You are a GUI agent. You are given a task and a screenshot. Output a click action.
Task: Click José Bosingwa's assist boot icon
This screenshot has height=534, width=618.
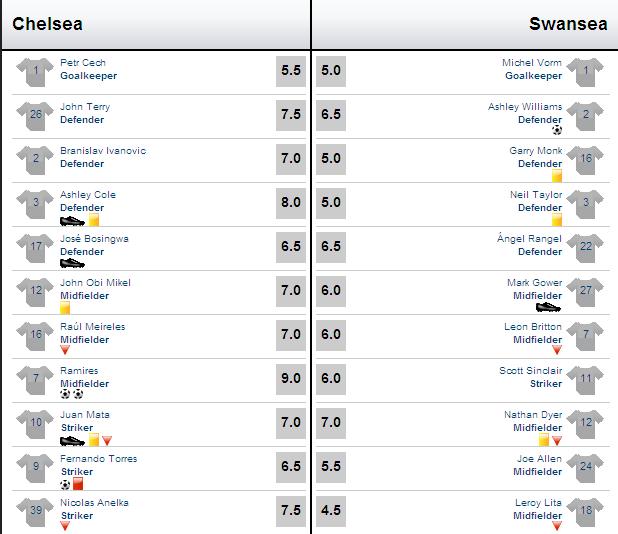(72, 263)
